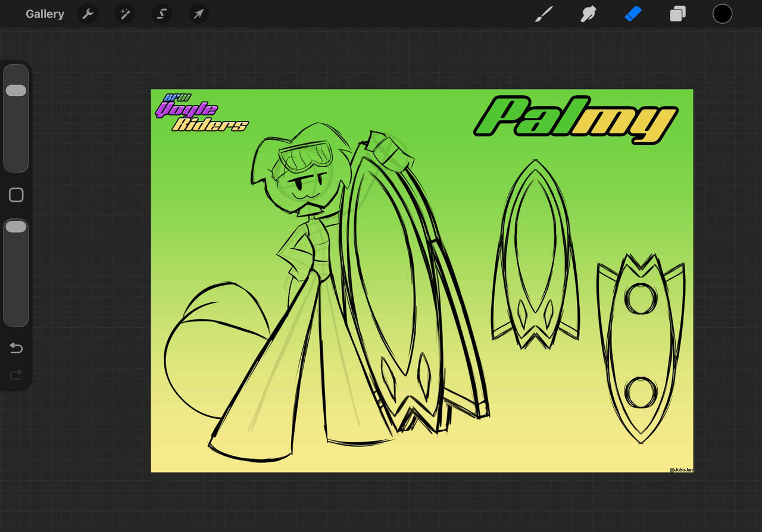Screen dimensions: 762x532
Task: Click the Yoyle Riders logo on canvas
Action: 201,112
